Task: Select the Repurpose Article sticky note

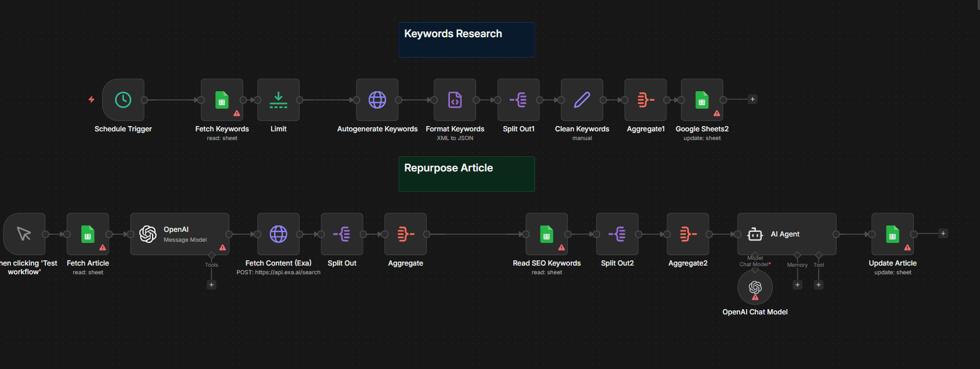Action: pos(467,174)
